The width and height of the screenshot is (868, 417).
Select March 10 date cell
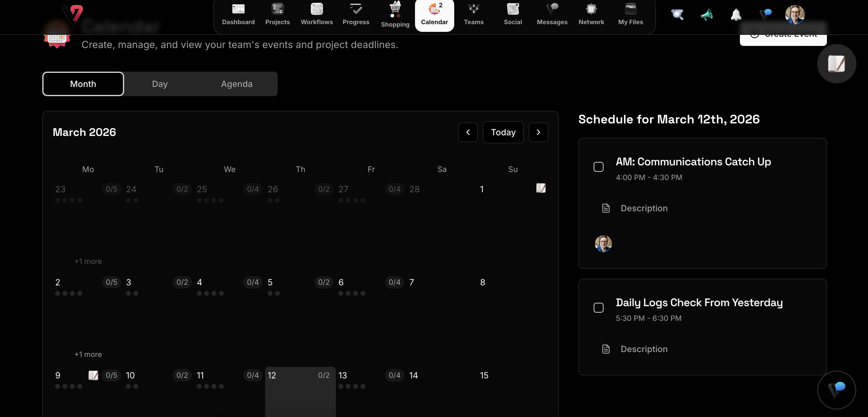pos(159,392)
